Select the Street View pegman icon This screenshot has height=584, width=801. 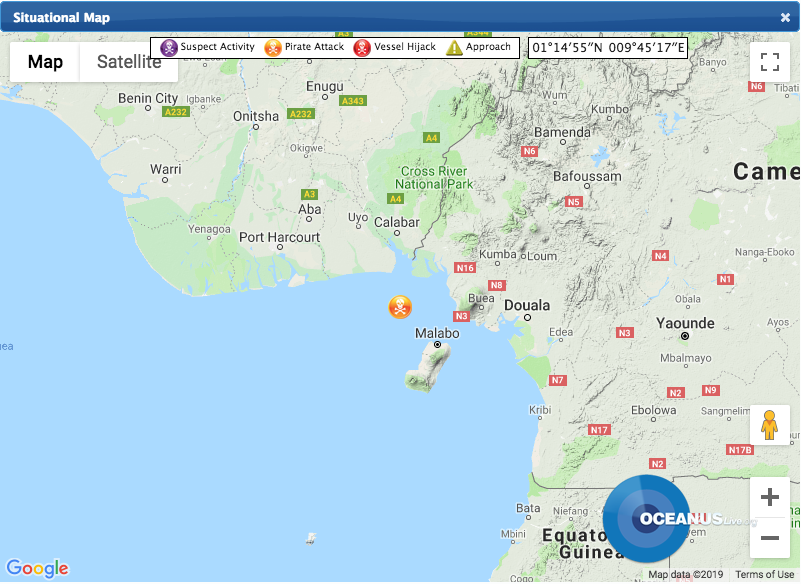769,425
